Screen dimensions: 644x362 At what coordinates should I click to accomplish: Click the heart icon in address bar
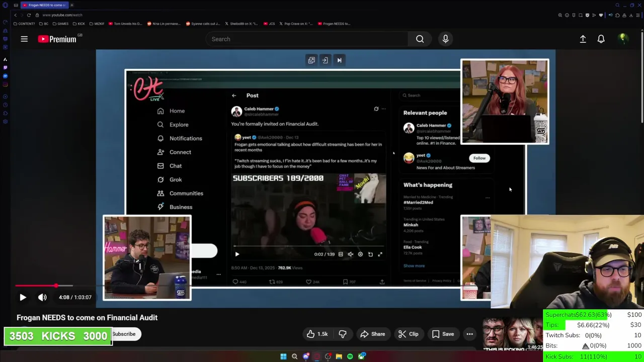tap(601, 15)
